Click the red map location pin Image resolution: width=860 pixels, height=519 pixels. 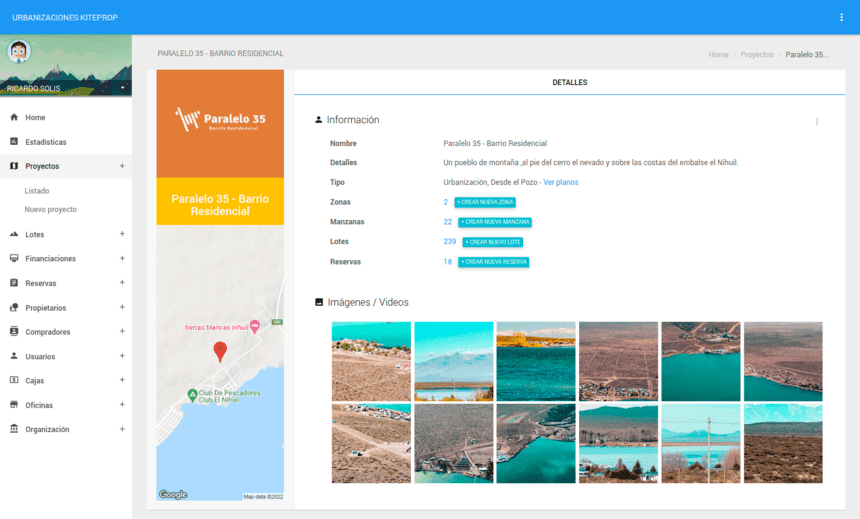click(x=220, y=351)
